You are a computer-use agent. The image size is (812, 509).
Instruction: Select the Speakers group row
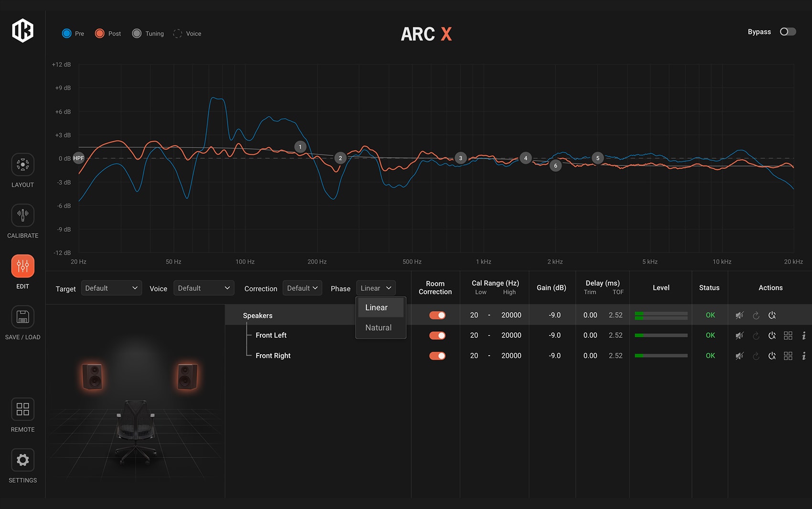258,315
